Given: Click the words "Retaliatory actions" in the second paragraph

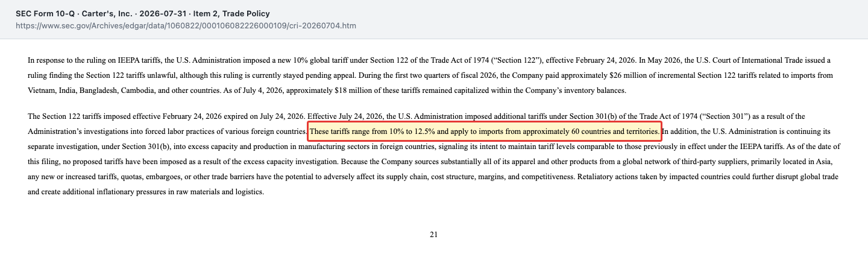Looking at the screenshot, I should pos(609,177).
